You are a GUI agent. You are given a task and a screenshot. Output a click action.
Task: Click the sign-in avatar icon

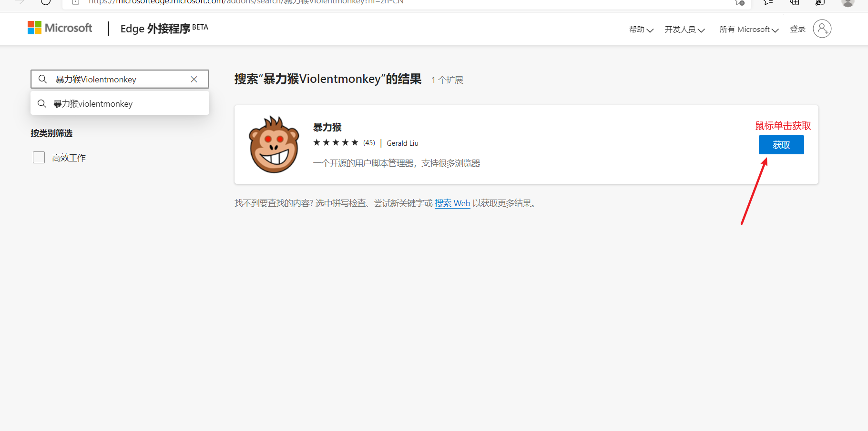tap(822, 29)
